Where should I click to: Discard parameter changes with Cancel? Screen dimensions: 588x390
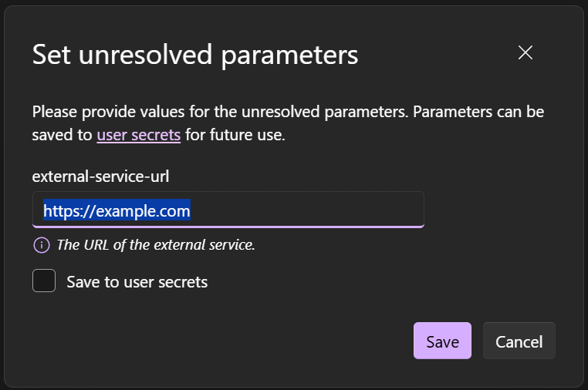[519, 341]
